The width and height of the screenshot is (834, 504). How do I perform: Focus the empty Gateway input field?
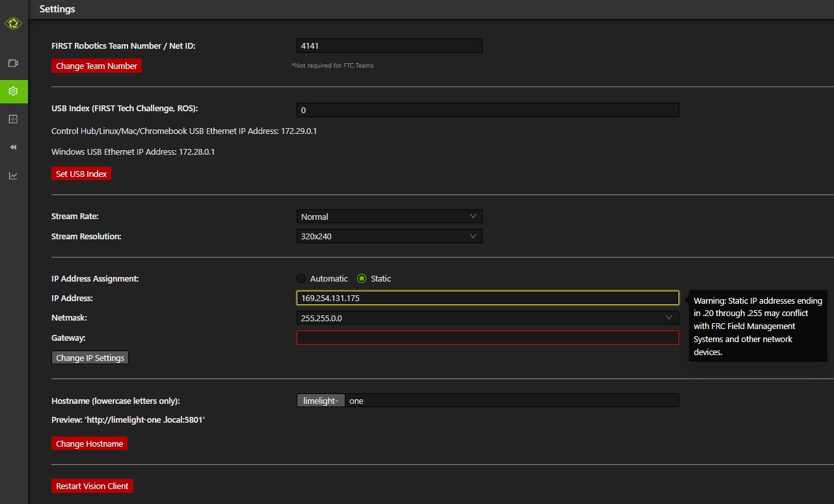488,338
